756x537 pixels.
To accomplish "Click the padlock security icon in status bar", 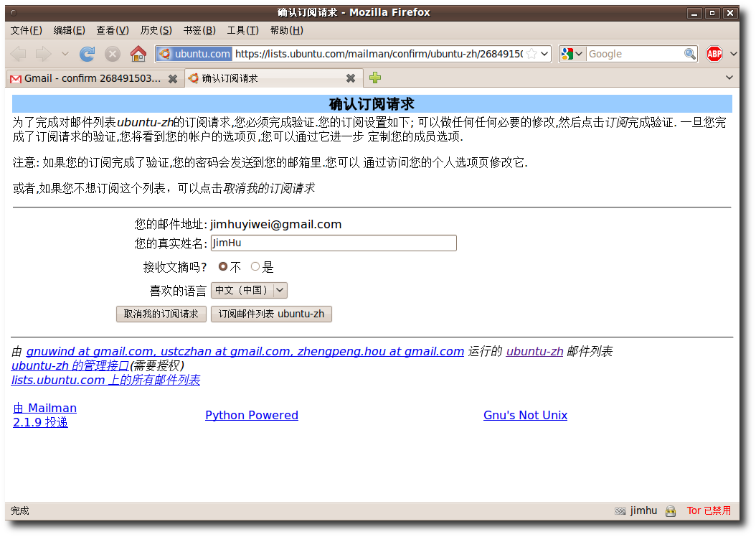I will tap(670, 511).
